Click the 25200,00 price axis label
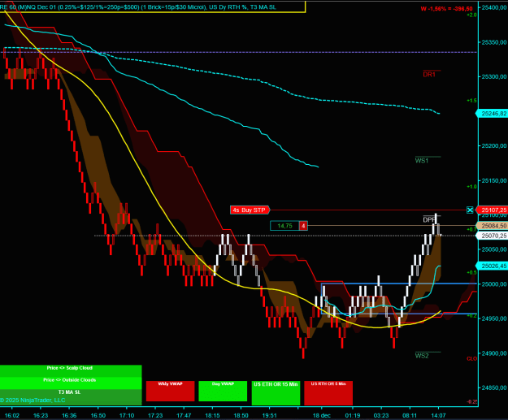The height and width of the screenshot is (420, 508). 493,145
